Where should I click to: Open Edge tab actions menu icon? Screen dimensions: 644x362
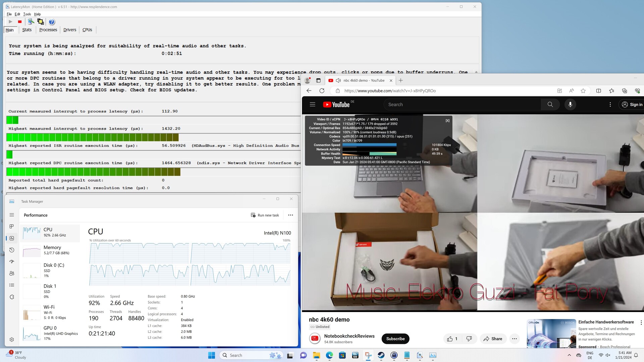click(318, 80)
